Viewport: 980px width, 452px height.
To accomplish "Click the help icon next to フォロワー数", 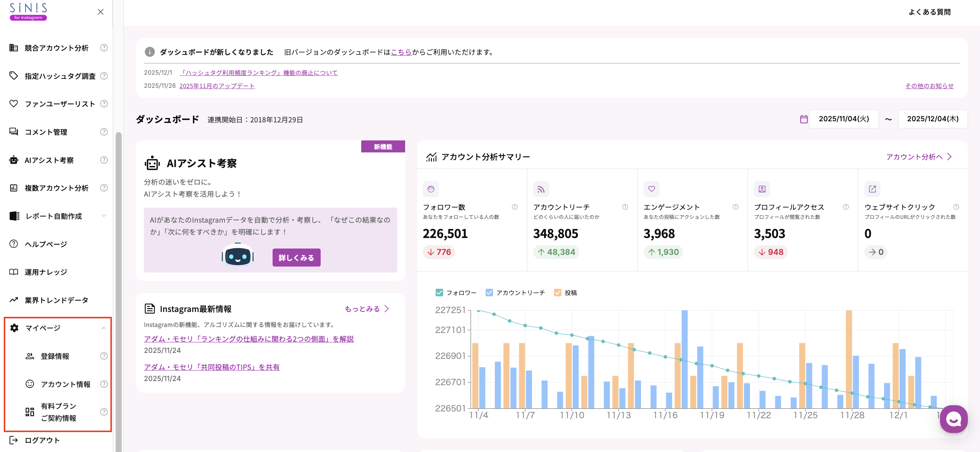I will 515,207.
